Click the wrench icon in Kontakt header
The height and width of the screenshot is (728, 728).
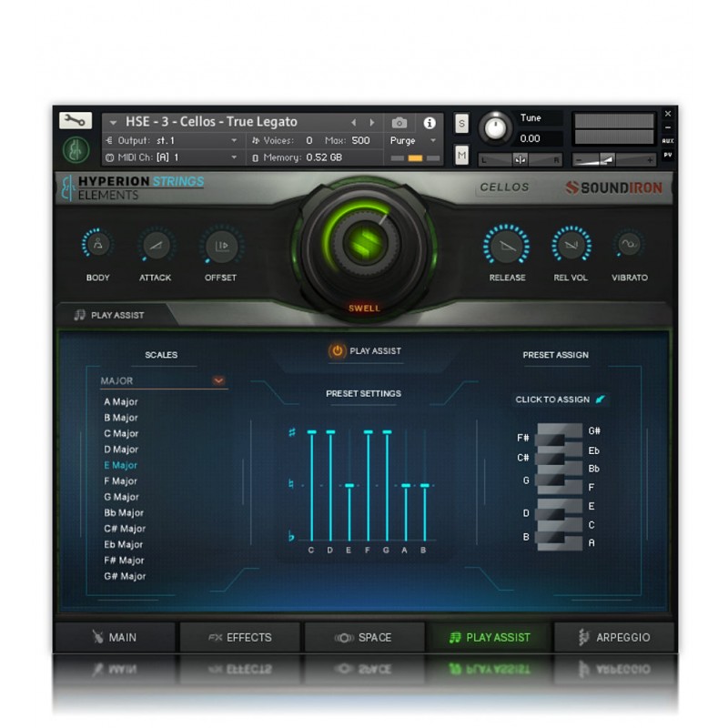coord(75,120)
